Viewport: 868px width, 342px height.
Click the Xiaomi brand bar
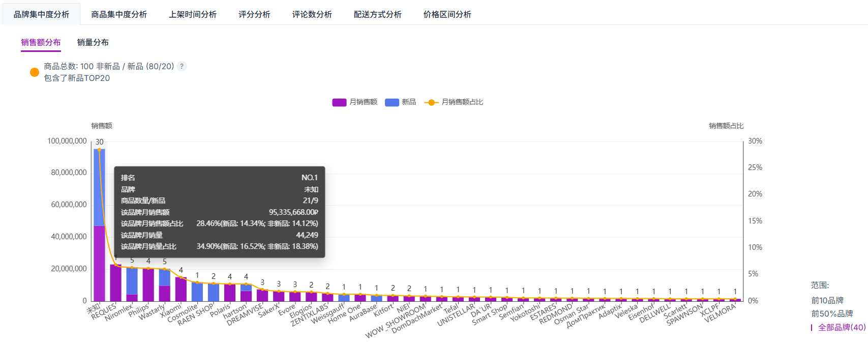[181, 289]
